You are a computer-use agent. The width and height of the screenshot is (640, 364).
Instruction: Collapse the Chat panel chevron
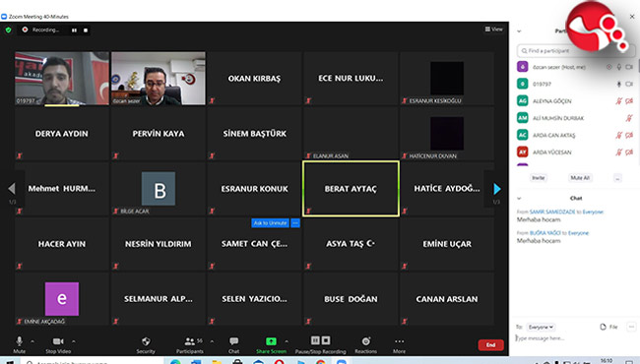[519, 199]
